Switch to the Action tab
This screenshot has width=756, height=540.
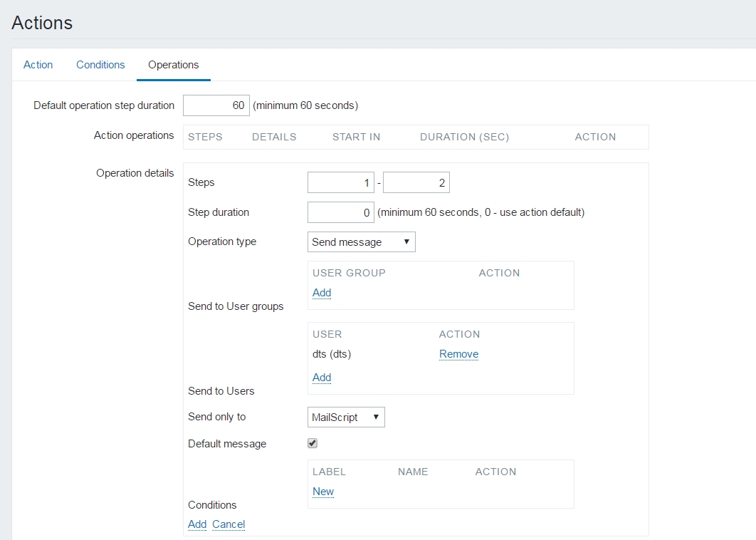point(38,65)
